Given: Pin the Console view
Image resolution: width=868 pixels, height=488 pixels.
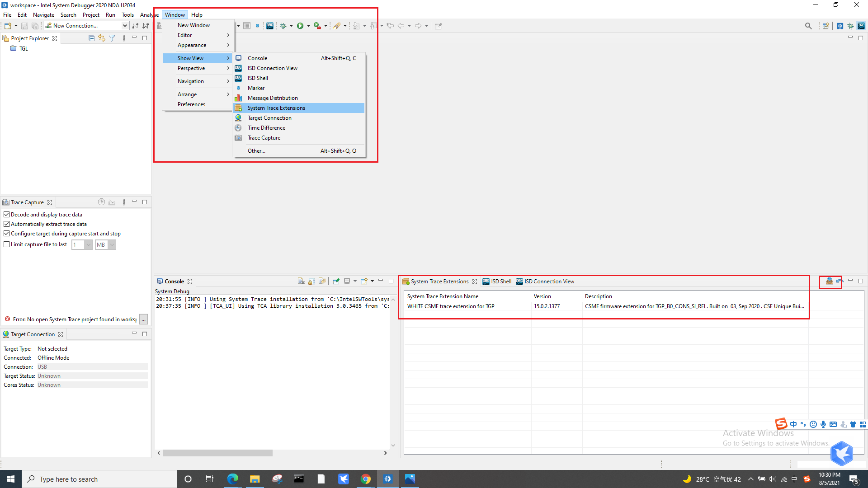Looking at the screenshot, I should [336, 281].
